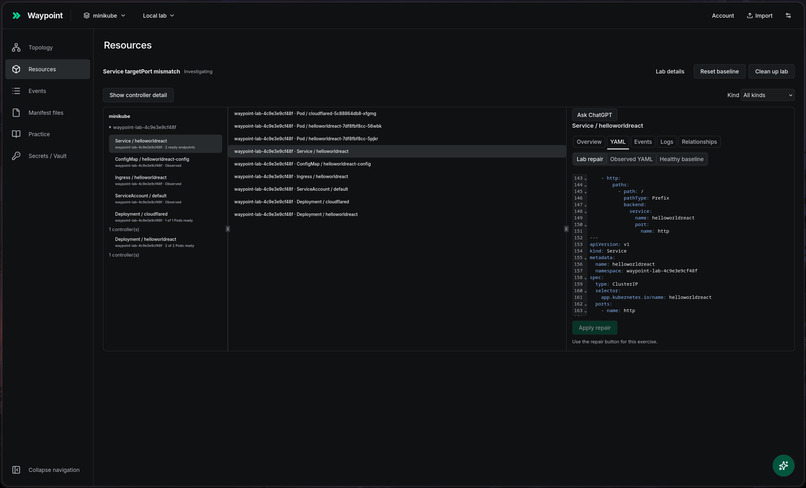Viewport: 806px width, 488px height.
Task: Select the ConfigMap / helloworldreact-config list row
Action: coord(397,164)
